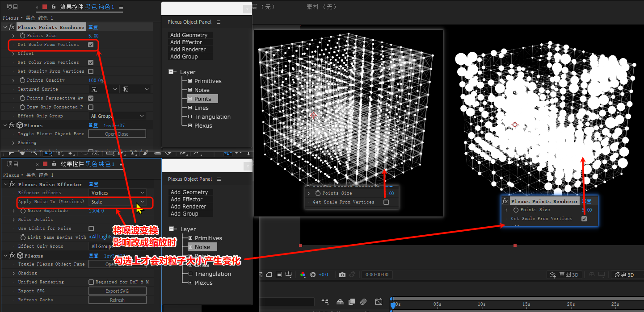The image size is (644, 312).
Task: Click cube icon beside Plexus in lower panel
Action: pos(20,256)
